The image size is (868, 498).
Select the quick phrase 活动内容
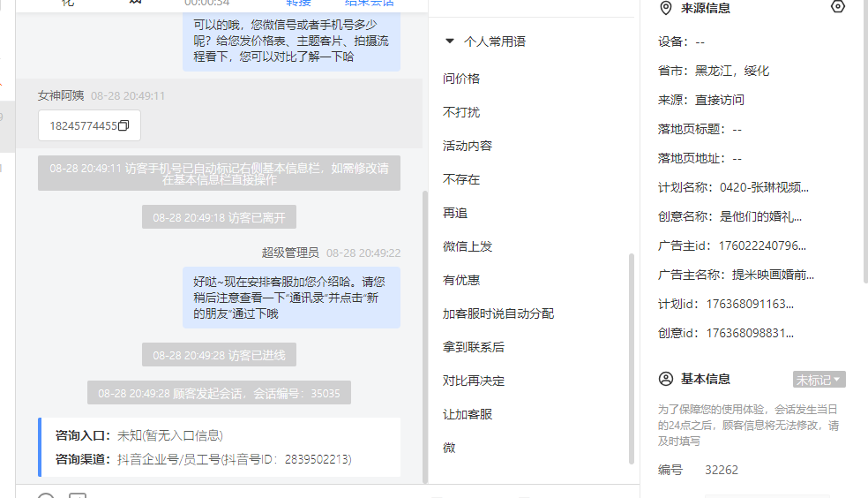468,146
